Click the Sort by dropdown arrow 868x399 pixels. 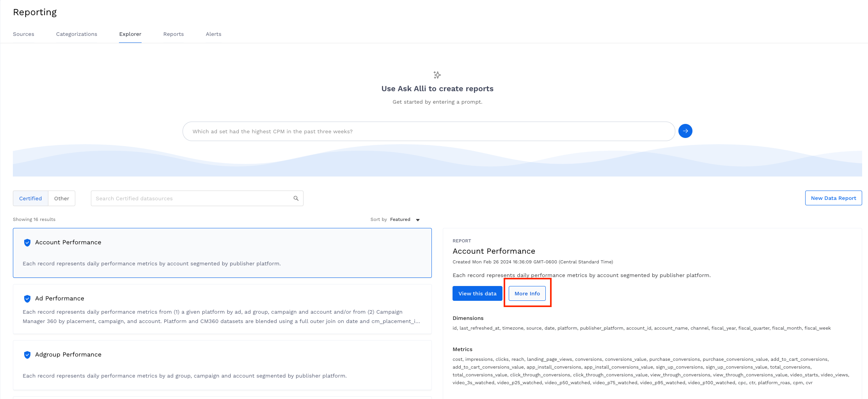418,220
